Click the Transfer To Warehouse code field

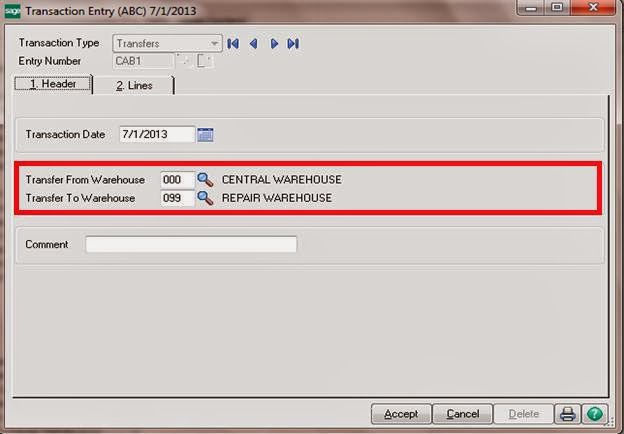pos(177,198)
